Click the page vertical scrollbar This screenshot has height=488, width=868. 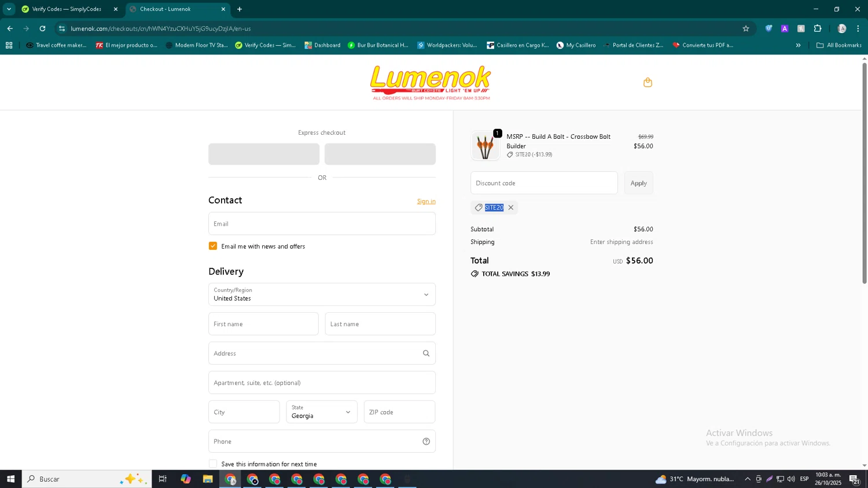(865, 173)
